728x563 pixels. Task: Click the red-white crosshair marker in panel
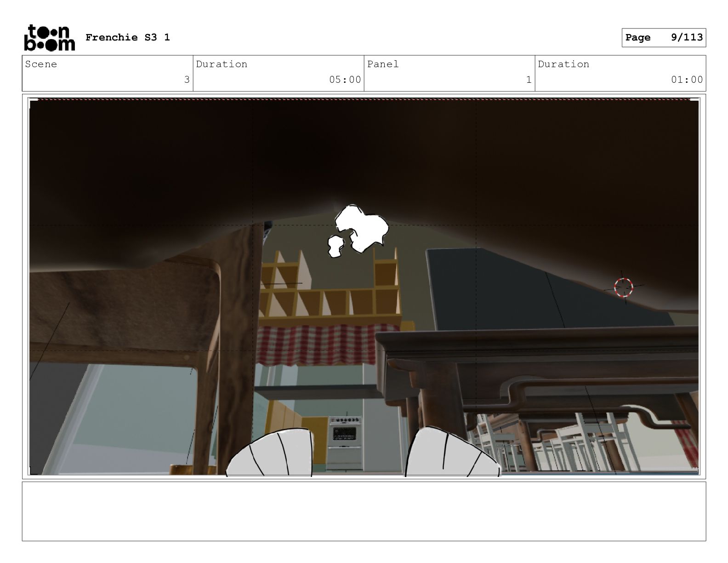tap(624, 287)
